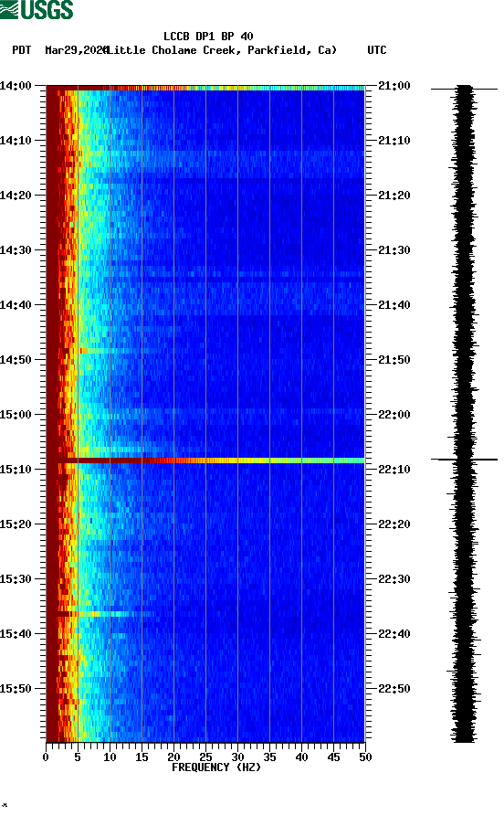Click the 50 Hz frequency axis label
Image resolution: width=504 pixels, height=815 pixels.
coord(365,757)
